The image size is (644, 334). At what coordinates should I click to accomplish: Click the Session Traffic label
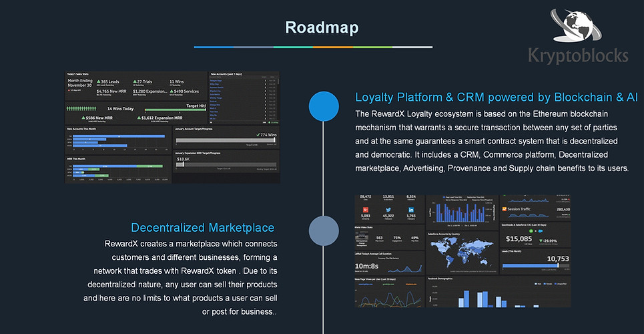[519, 209]
